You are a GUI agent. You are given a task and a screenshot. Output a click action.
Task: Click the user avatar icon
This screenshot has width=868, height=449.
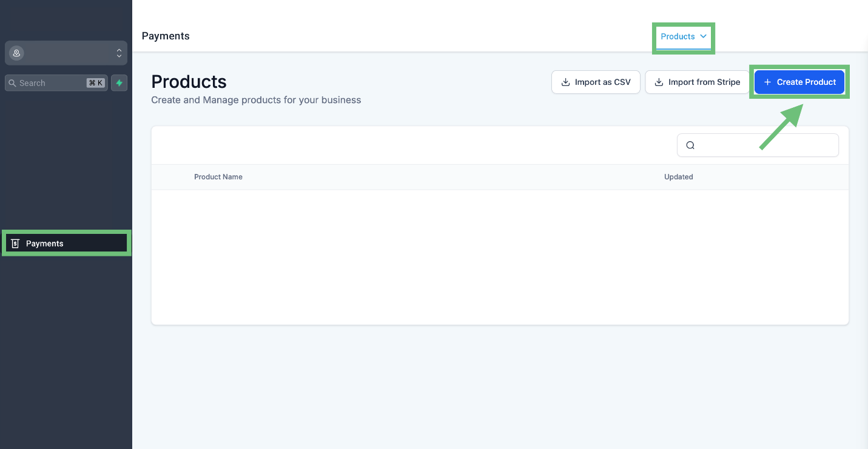pyautogui.click(x=16, y=53)
